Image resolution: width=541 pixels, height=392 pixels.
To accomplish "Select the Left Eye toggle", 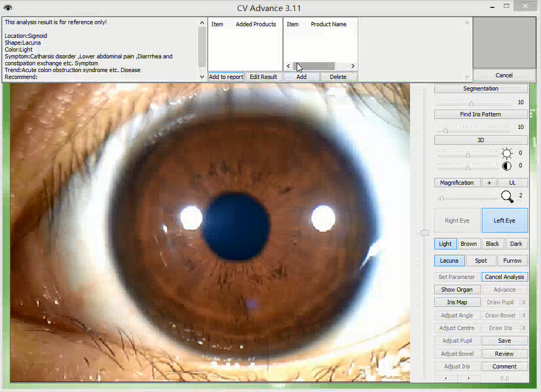I will click(504, 221).
